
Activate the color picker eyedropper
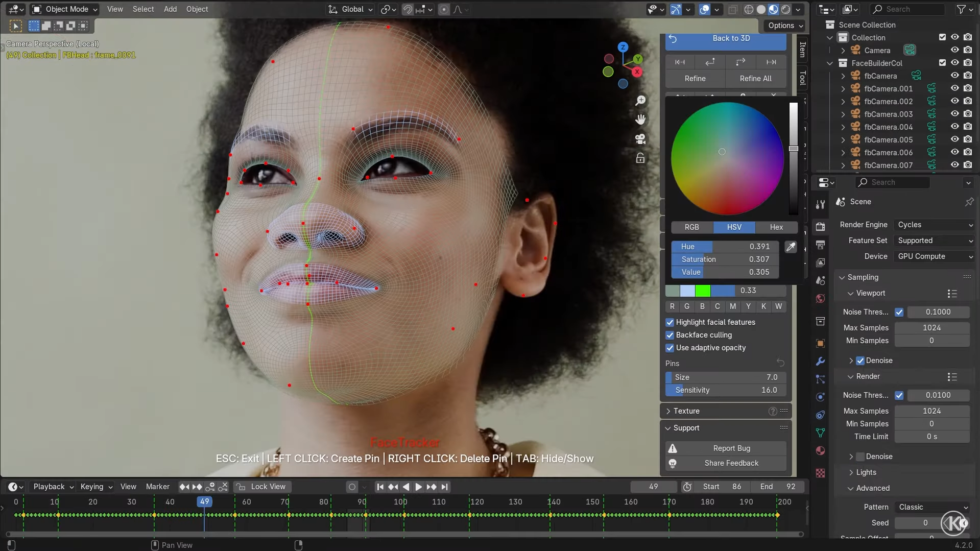pos(791,247)
